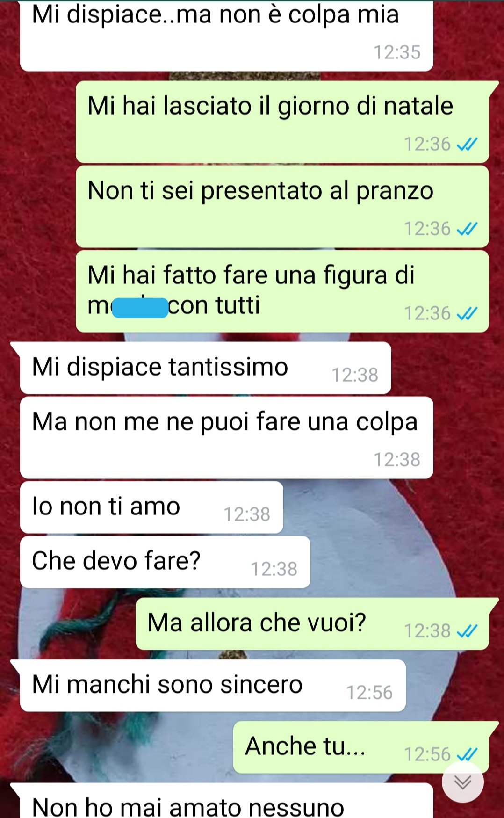Screen dimensions: 504x818
Task: Select the 'Che devo fare?' message bubble
Action: pyautogui.click(x=165, y=562)
